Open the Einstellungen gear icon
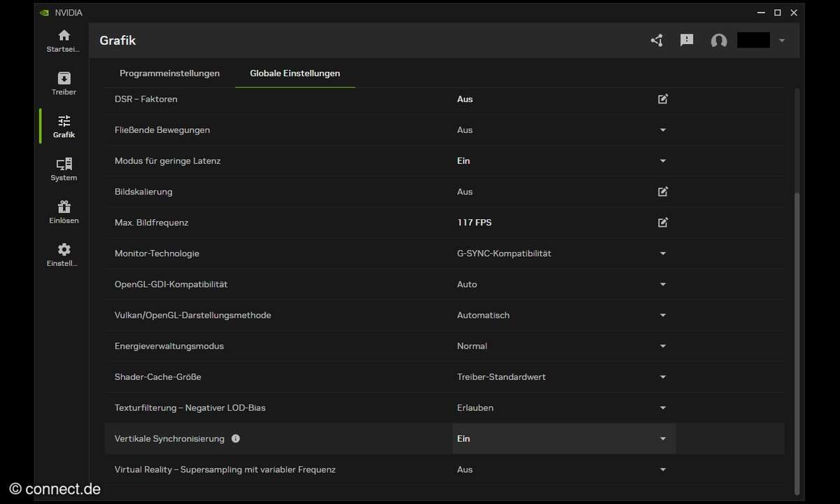Screen dimensions: 840x504 [x=64, y=249]
